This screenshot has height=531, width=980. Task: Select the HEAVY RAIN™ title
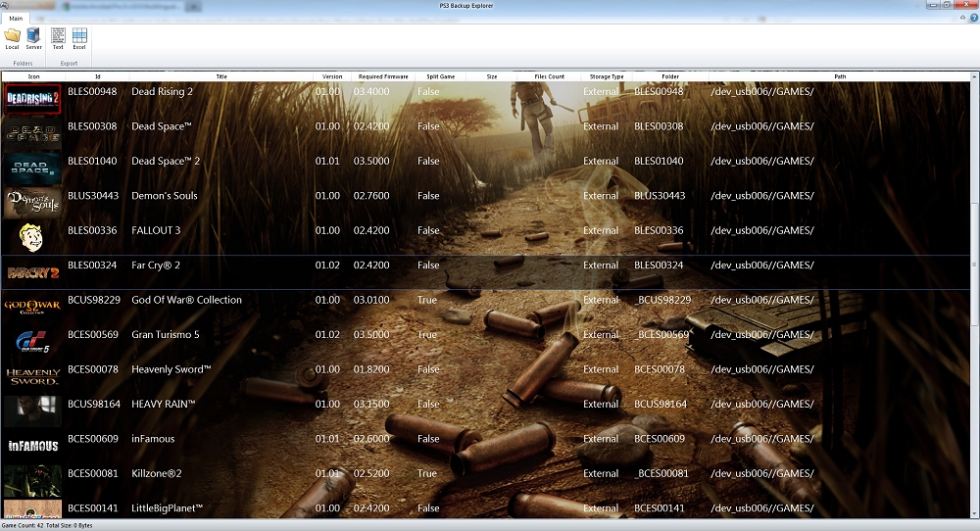click(x=163, y=405)
